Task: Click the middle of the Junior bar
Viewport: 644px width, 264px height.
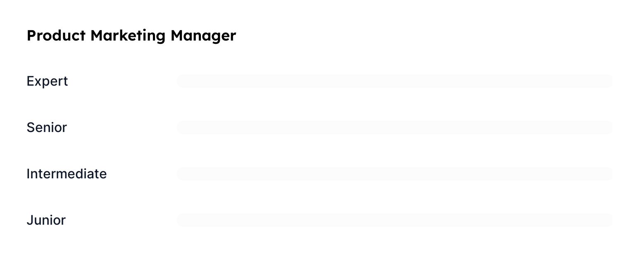Action: point(394,220)
